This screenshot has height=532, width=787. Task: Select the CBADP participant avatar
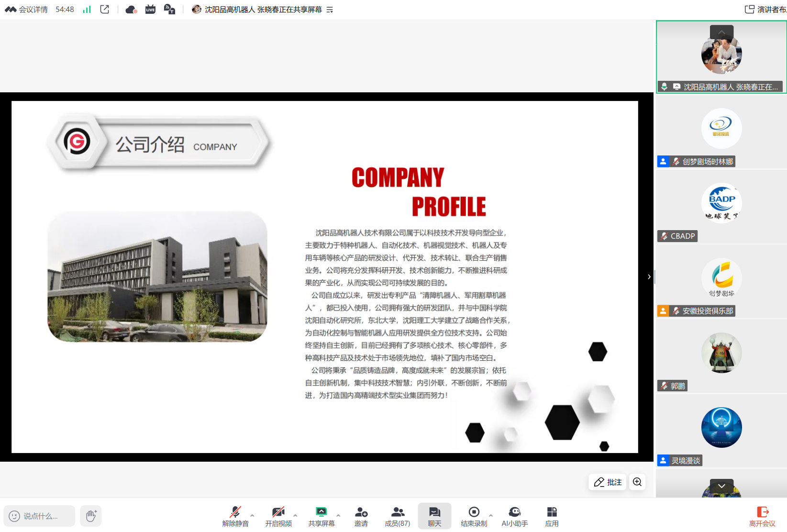721,203
